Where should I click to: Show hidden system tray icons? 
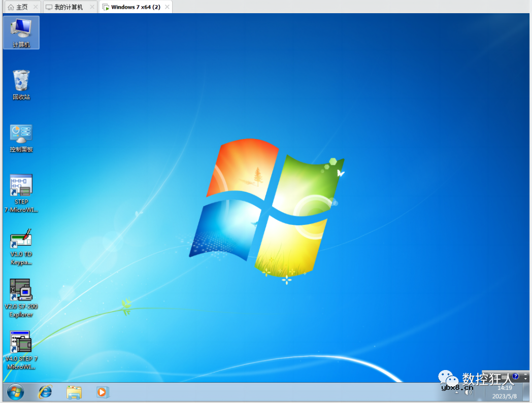[x=456, y=392]
